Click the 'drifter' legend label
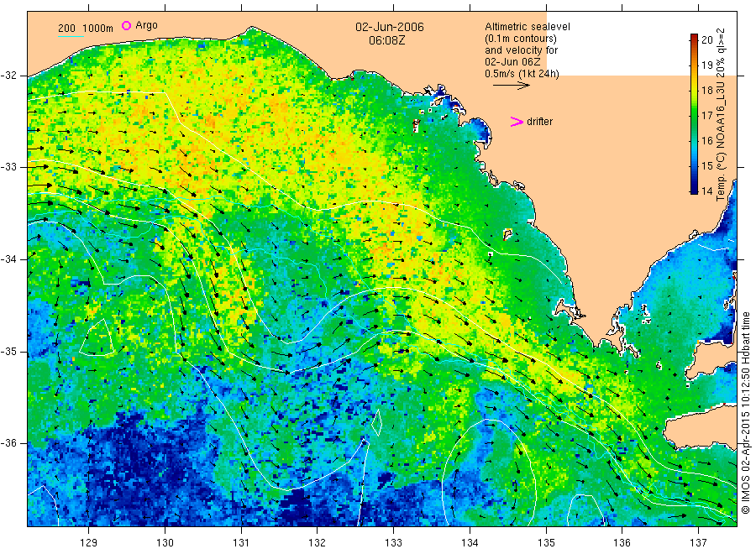Screen dimensions: 756x554 click(539, 122)
